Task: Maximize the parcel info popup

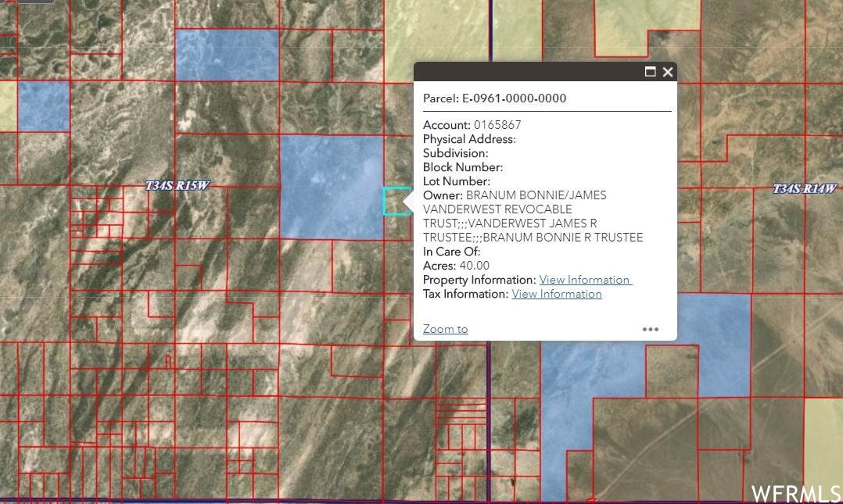Action: [650, 72]
